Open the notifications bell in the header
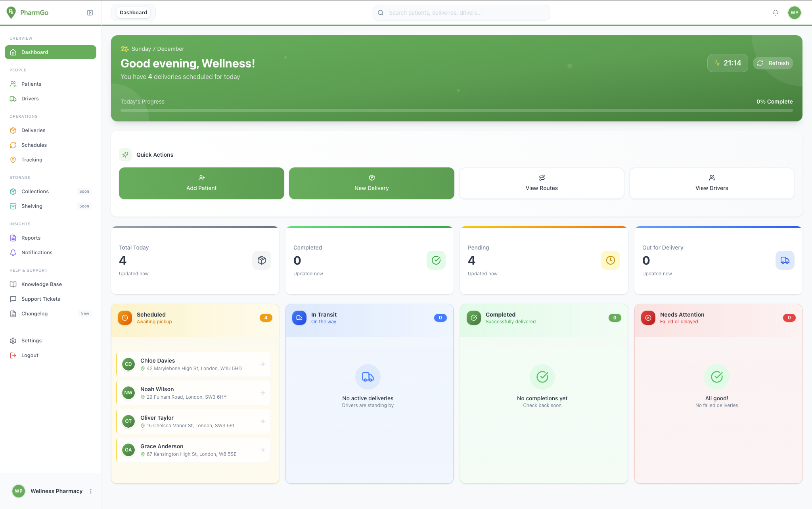 point(775,13)
